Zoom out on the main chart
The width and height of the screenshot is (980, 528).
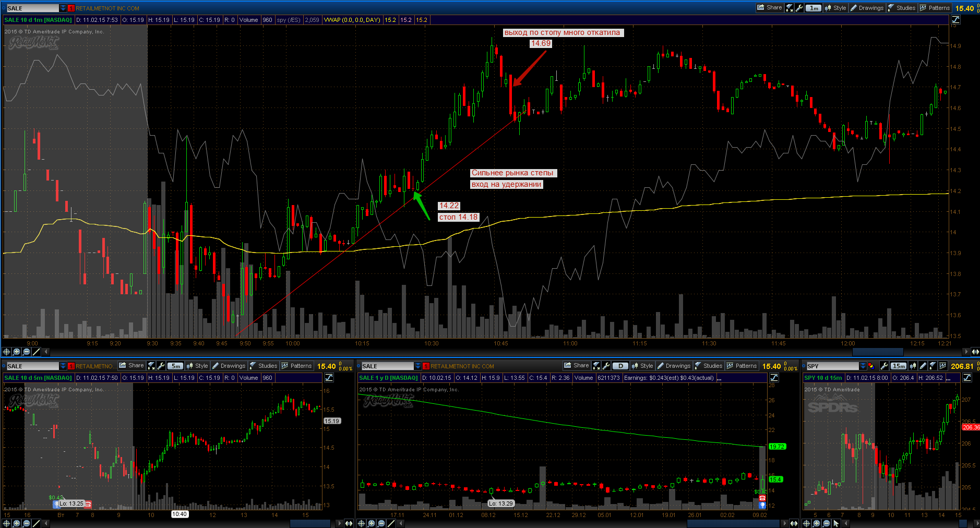(x=27, y=352)
